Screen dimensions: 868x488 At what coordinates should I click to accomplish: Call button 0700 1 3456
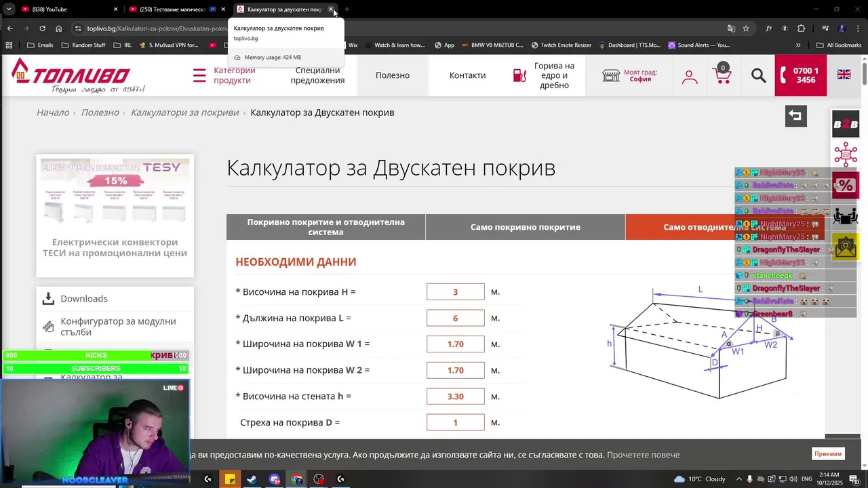pos(801,75)
